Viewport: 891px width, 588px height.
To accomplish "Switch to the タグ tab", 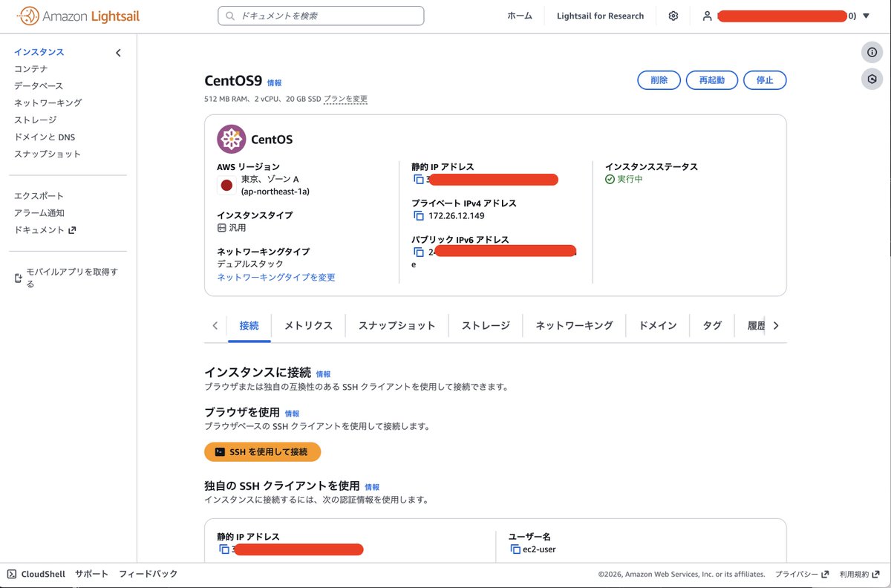I will (x=712, y=325).
